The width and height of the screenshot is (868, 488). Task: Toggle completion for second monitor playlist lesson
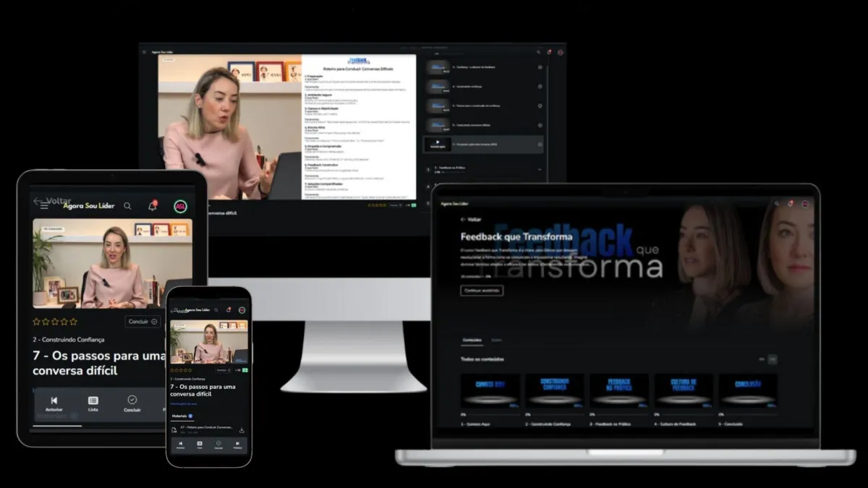point(540,86)
